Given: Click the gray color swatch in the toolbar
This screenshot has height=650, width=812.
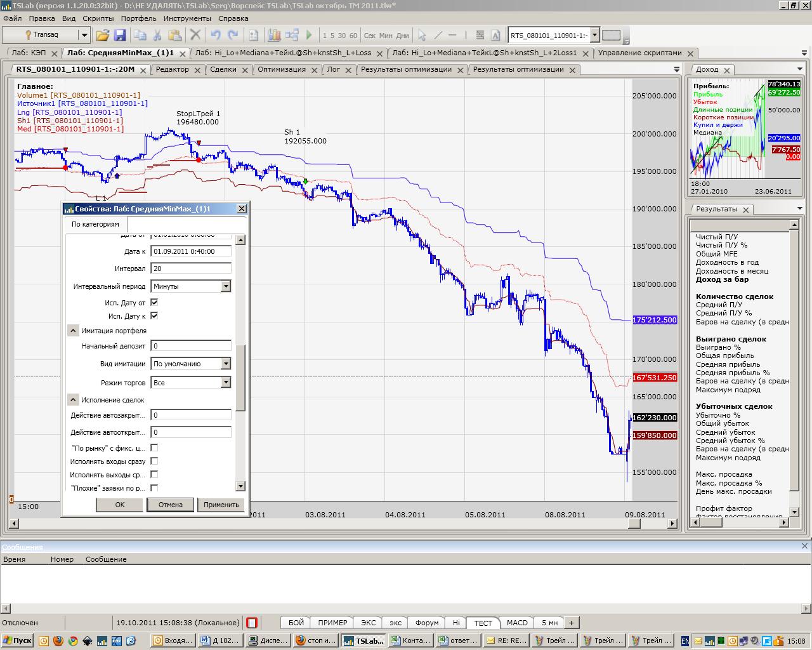Looking at the screenshot, I should tap(611, 35).
